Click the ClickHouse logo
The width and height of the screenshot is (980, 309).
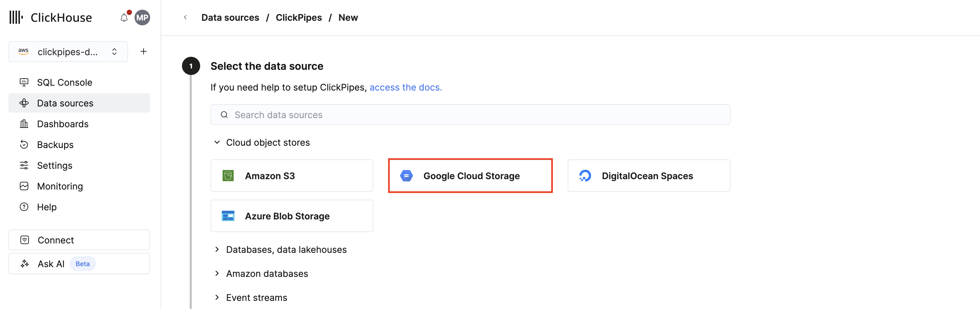click(51, 18)
